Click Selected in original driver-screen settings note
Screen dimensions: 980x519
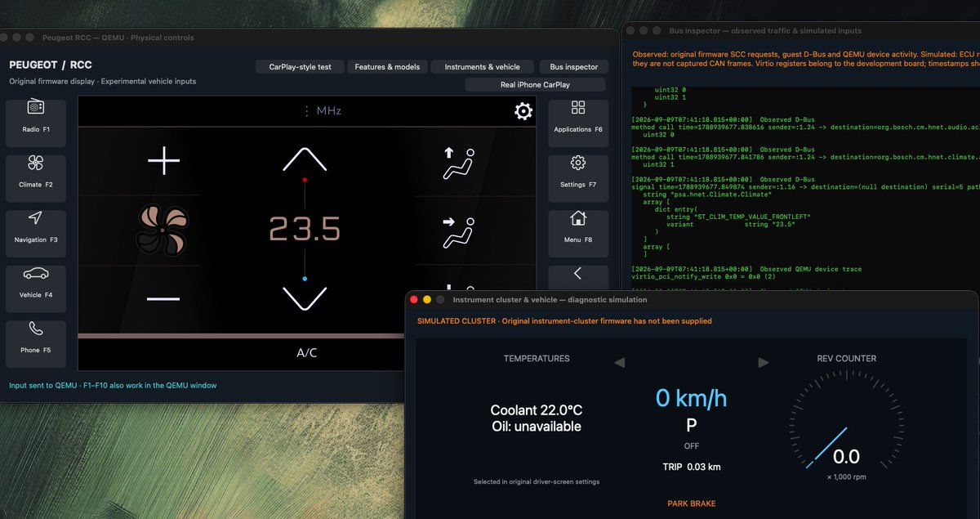tap(537, 481)
